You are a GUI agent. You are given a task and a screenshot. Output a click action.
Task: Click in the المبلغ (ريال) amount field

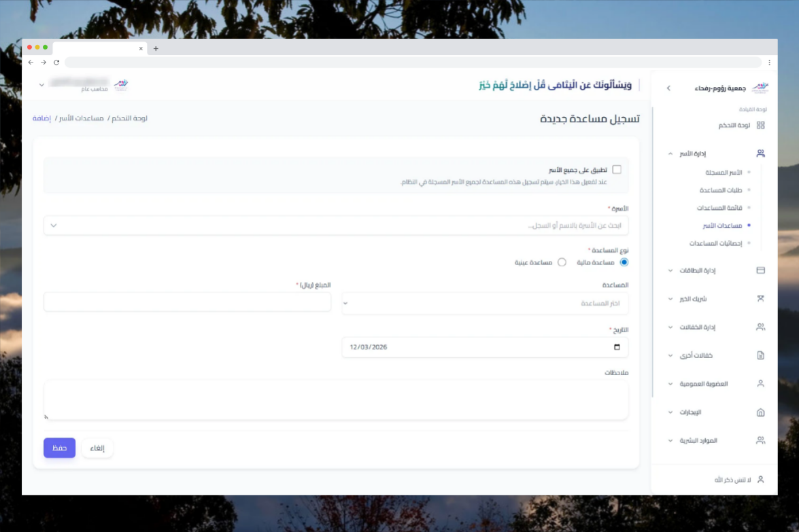[x=187, y=302]
